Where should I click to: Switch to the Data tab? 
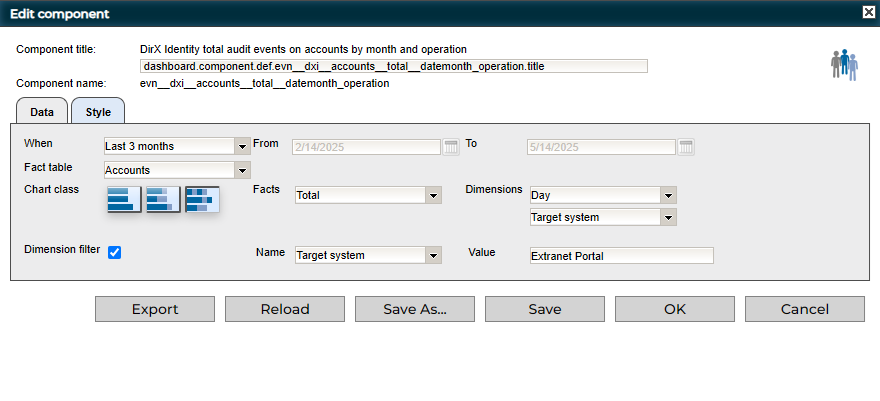(x=42, y=112)
